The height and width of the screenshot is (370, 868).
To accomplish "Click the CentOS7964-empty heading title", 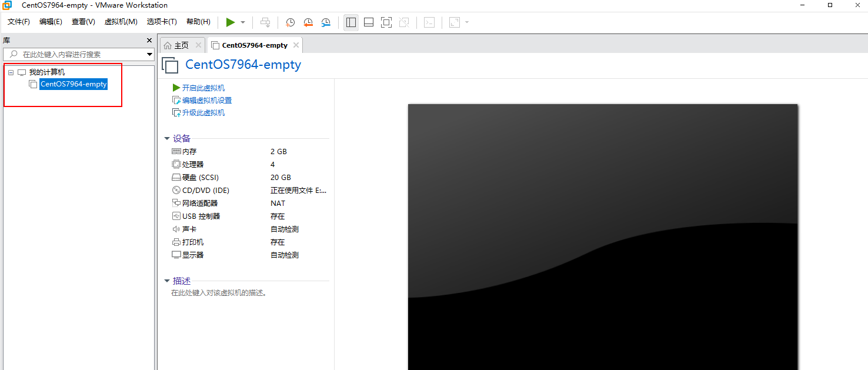I will 243,65.
